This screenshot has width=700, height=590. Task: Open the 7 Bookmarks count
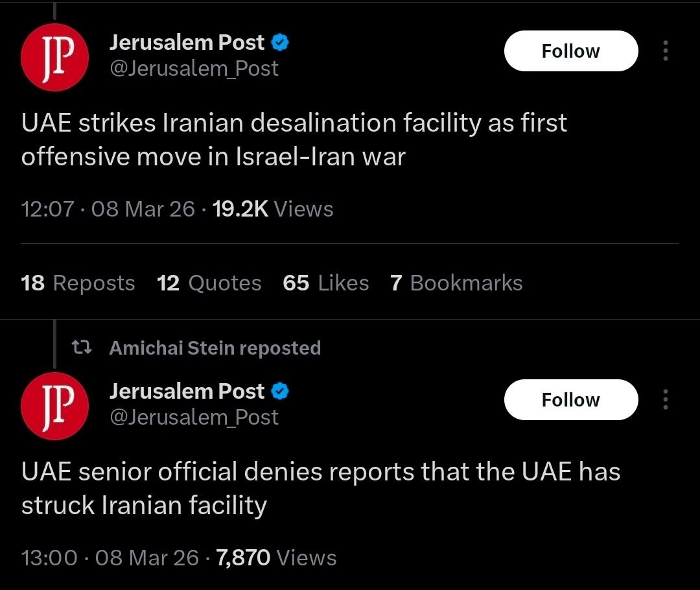pos(456,283)
